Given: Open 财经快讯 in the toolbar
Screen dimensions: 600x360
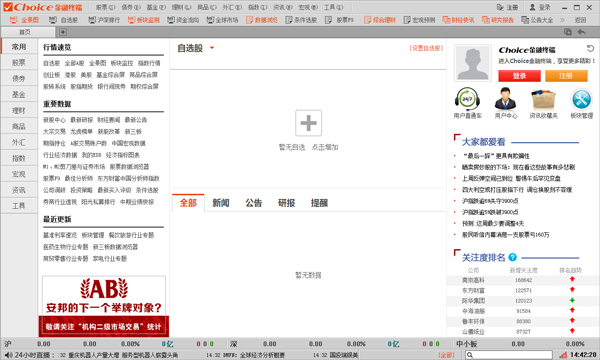Looking at the screenshot, I should [x=459, y=20].
